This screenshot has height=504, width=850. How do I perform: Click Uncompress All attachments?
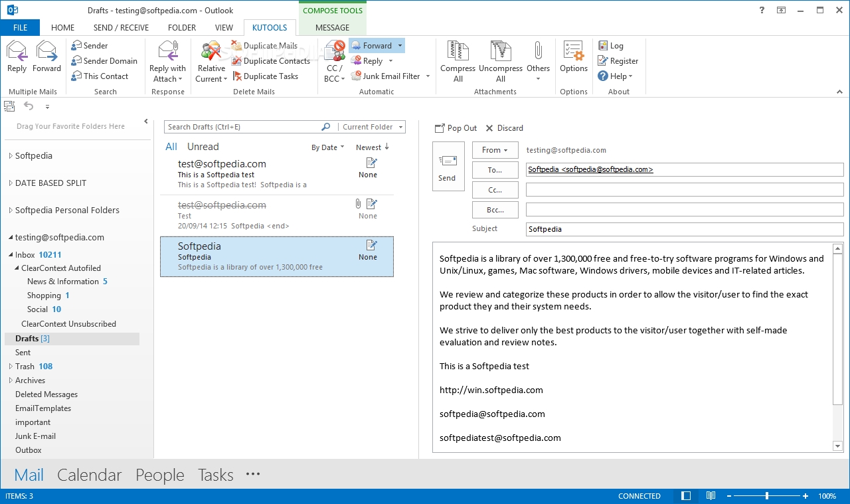[501, 62]
